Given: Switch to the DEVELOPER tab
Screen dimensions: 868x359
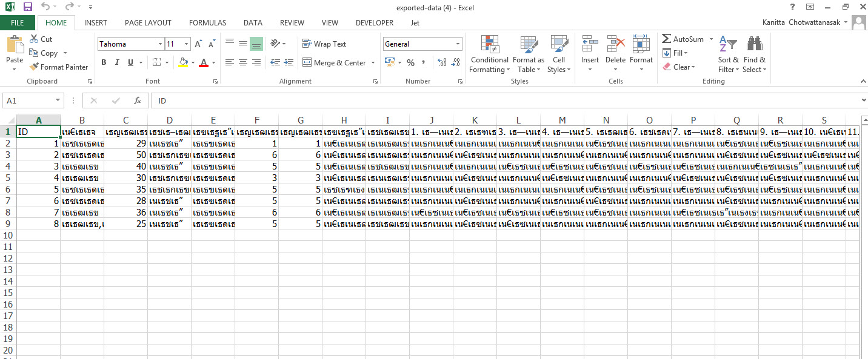Looking at the screenshot, I should click(x=375, y=23).
